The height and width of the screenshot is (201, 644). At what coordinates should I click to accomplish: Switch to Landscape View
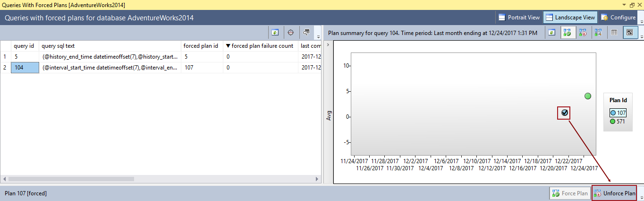click(x=570, y=17)
